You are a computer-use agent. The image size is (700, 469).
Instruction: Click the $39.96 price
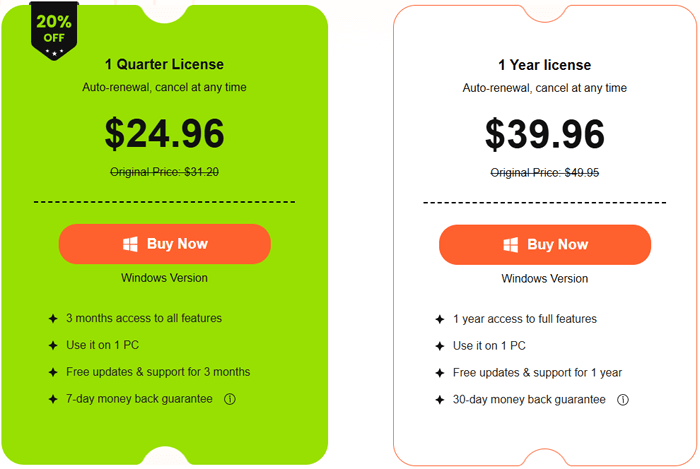coord(545,133)
